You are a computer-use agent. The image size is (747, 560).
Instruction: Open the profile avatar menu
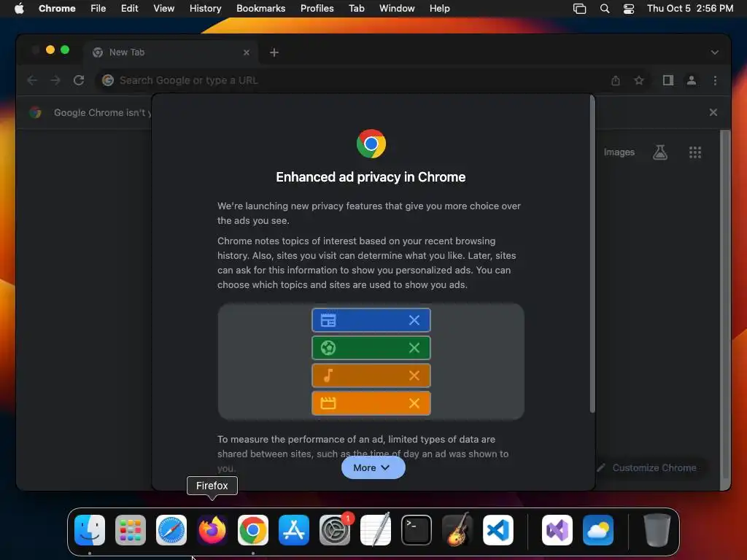(692, 80)
